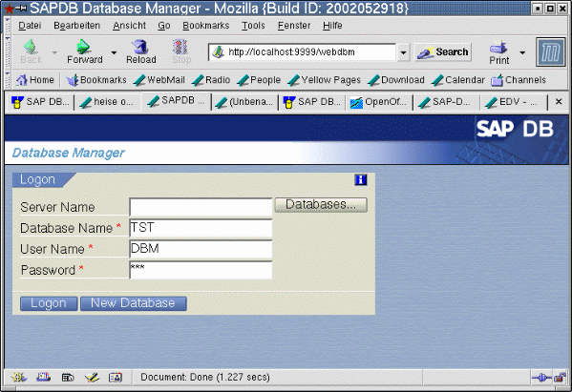The width and height of the screenshot is (572, 392).
Task: Click the Databases... button
Action: [x=321, y=205]
